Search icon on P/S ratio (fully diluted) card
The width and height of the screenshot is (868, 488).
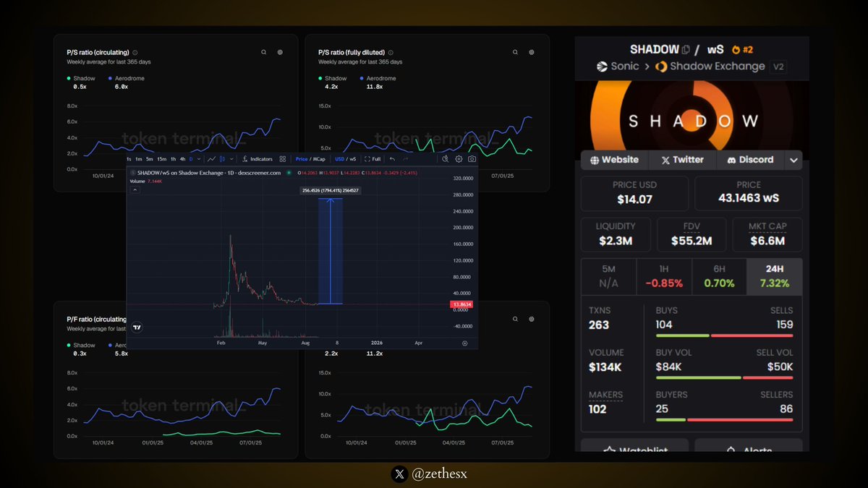click(x=515, y=52)
